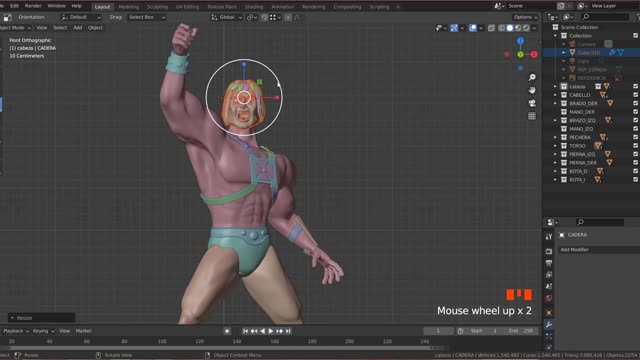Click the red X axis on navigation gizmo

(533, 54)
